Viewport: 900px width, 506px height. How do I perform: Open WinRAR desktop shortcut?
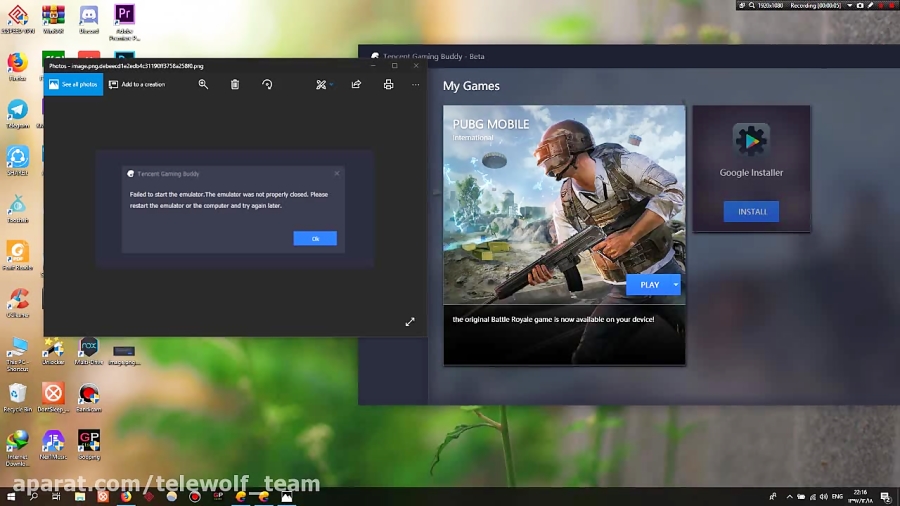[53, 19]
